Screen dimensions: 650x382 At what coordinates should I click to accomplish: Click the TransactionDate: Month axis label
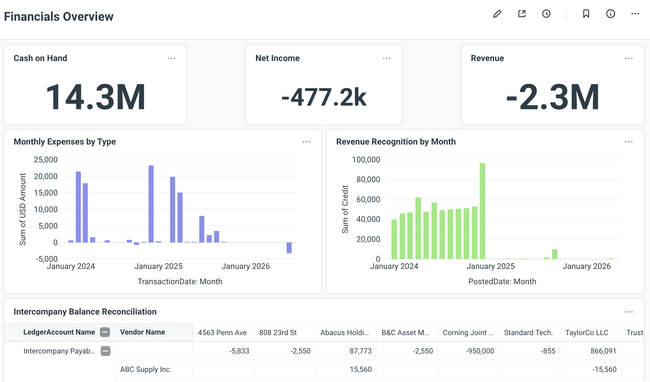(180, 281)
